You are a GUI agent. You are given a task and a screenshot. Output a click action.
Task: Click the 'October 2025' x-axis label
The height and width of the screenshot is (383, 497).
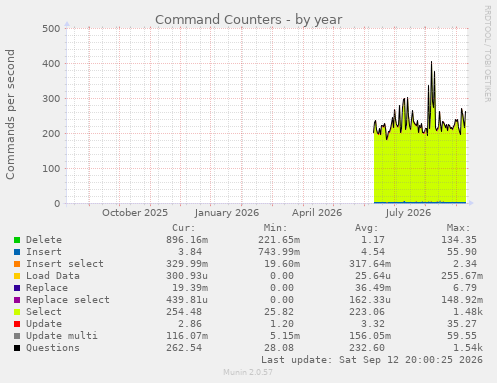pos(135,213)
